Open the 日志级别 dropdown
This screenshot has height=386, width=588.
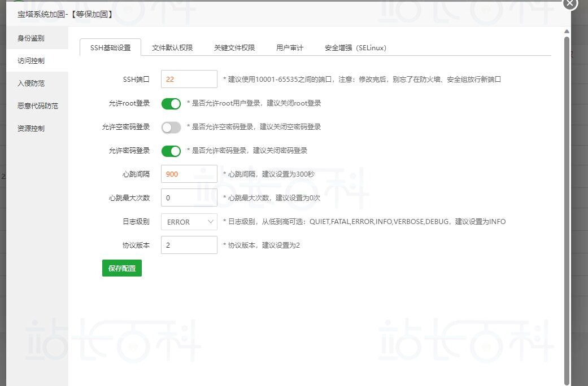point(189,222)
